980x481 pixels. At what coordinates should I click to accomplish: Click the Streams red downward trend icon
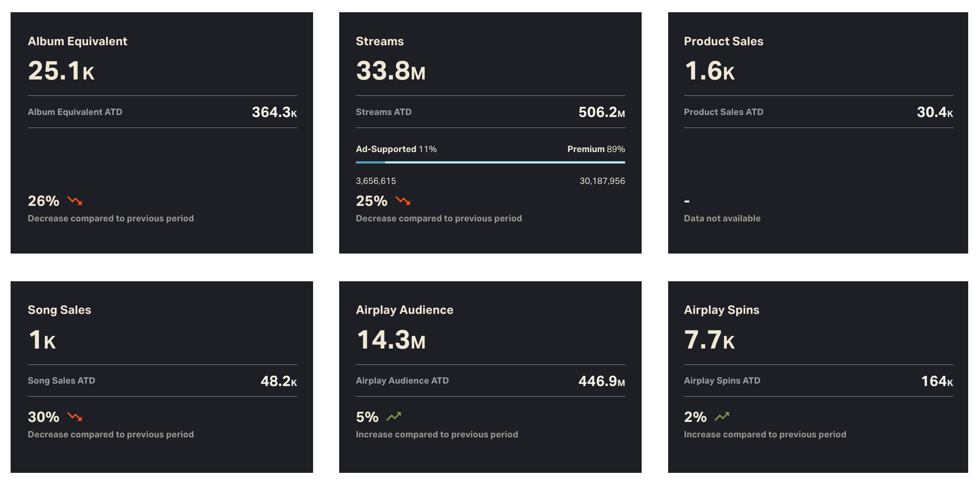[x=403, y=201]
